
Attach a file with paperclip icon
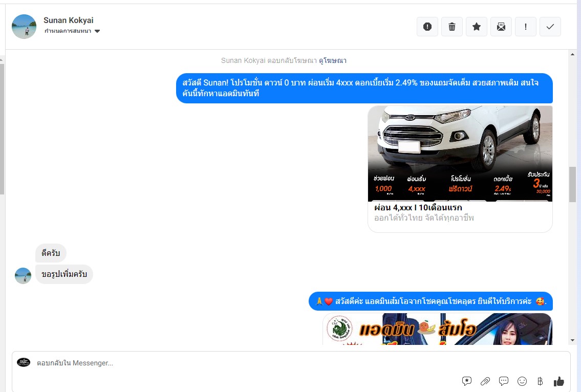tap(485, 381)
